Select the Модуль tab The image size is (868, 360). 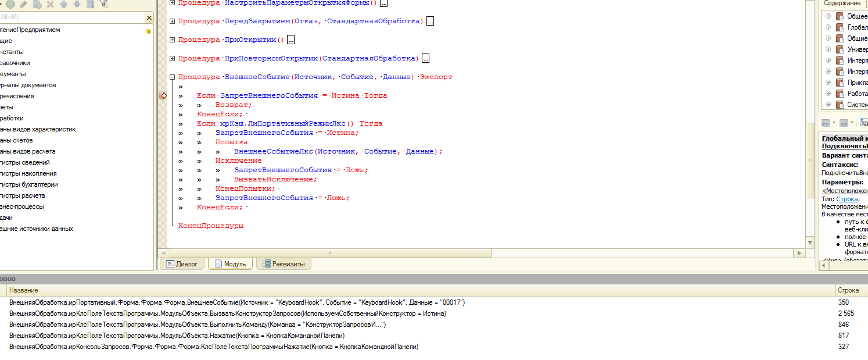(x=230, y=264)
